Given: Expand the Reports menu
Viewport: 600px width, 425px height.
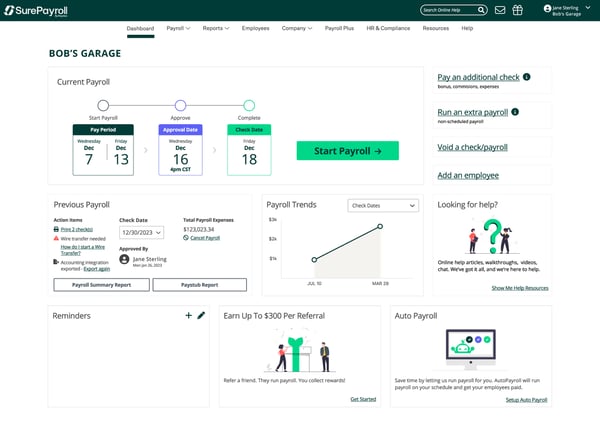Looking at the screenshot, I should (216, 28).
